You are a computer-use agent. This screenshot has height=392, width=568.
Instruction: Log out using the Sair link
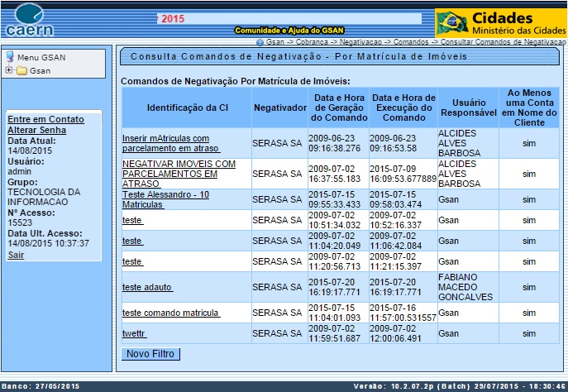point(16,255)
